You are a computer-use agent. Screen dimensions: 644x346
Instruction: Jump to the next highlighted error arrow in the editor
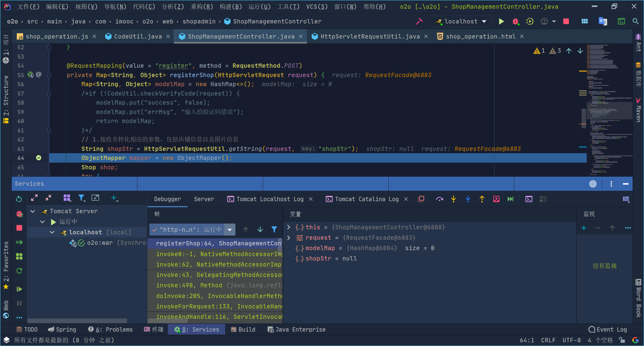[x=580, y=51]
